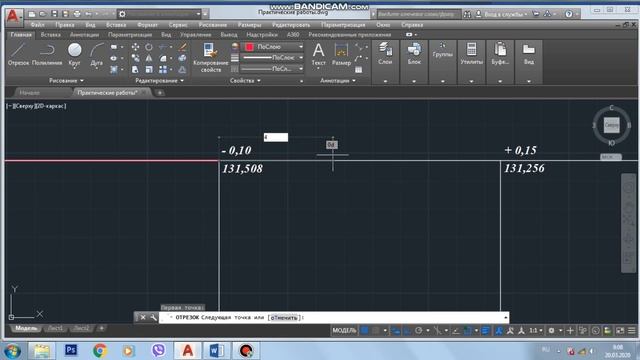Click the Mirror tool icon
Image resolution: width=640 pixels, height=360 pixels.
pos(149,58)
